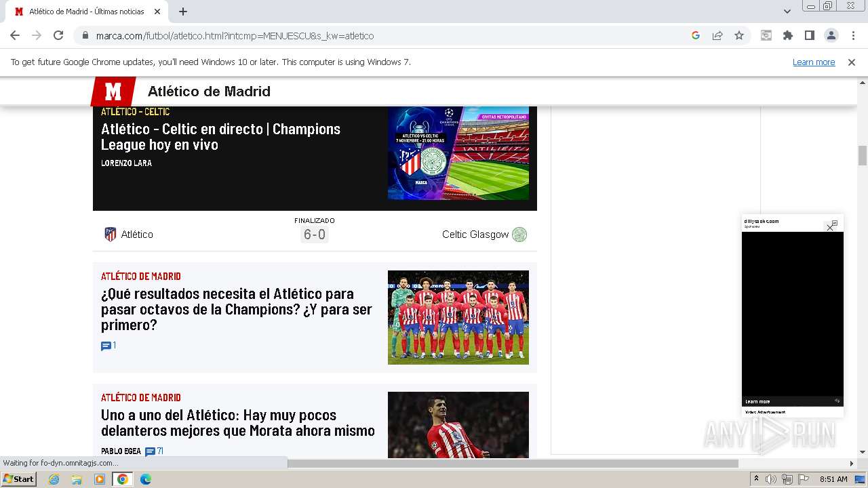
Task: Open the Action Center flag icon
Action: click(x=802, y=479)
